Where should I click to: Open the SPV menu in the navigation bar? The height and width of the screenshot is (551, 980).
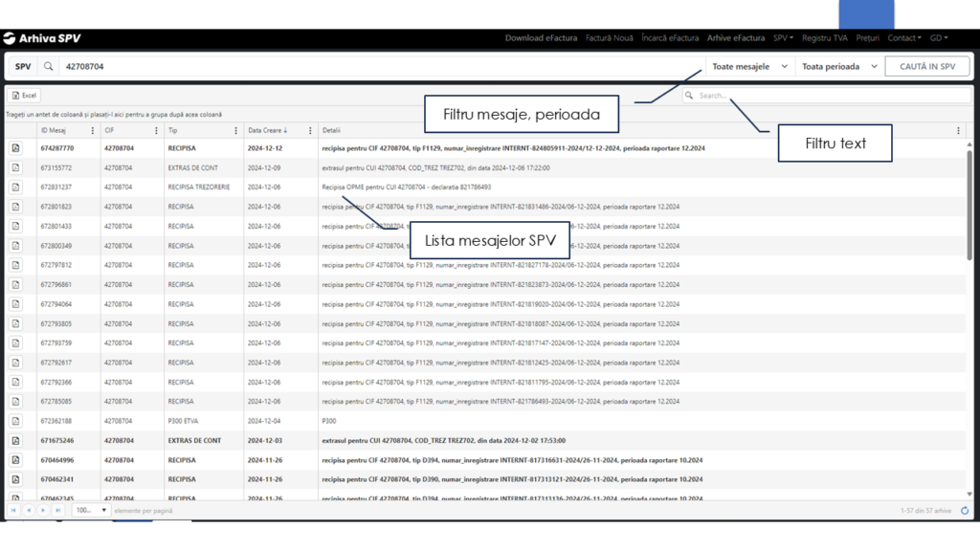pos(782,38)
